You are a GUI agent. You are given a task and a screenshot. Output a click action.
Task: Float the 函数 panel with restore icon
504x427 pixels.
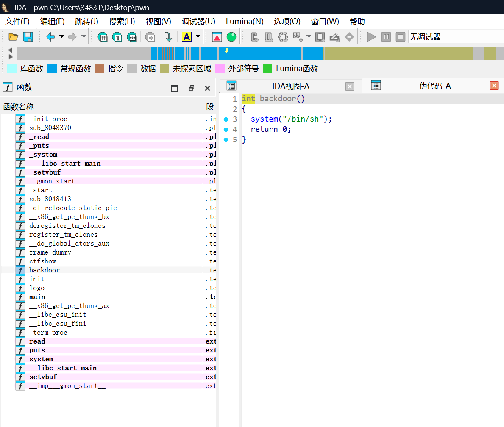191,88
